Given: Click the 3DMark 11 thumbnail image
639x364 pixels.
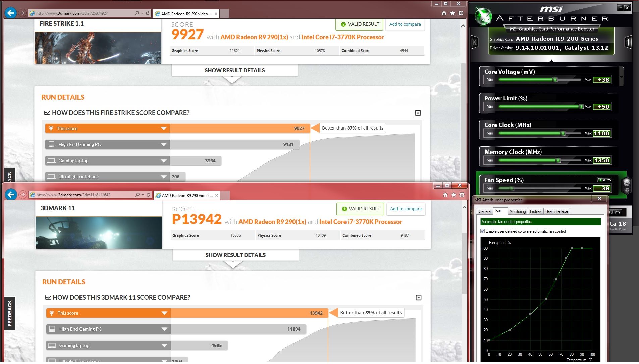Looking at the screenshot, I should click(99, 233).
